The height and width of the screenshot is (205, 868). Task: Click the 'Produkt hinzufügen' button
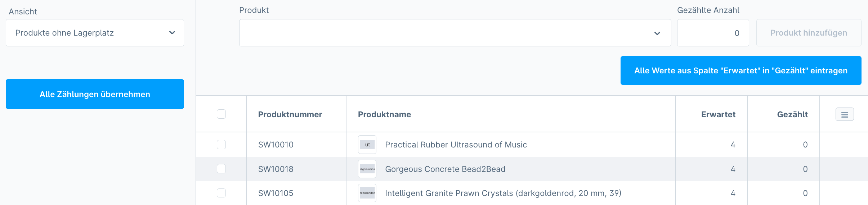click(809, 33)
